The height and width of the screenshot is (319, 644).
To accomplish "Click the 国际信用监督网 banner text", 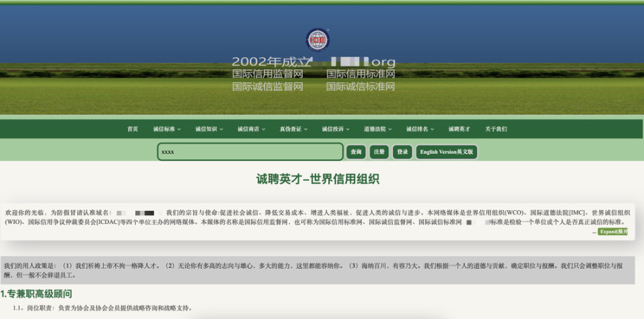I will coord(268,74).
